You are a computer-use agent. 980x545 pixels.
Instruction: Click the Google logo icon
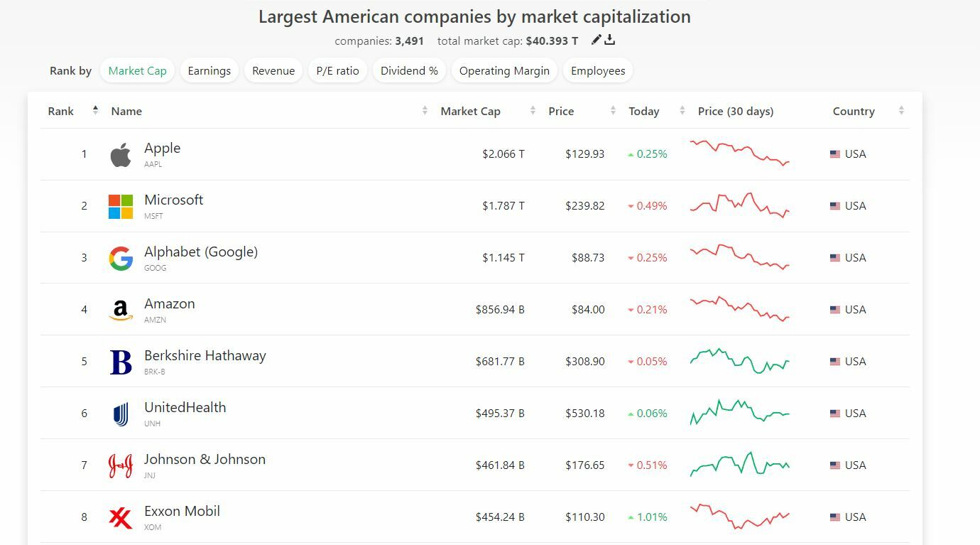point(121,258)
